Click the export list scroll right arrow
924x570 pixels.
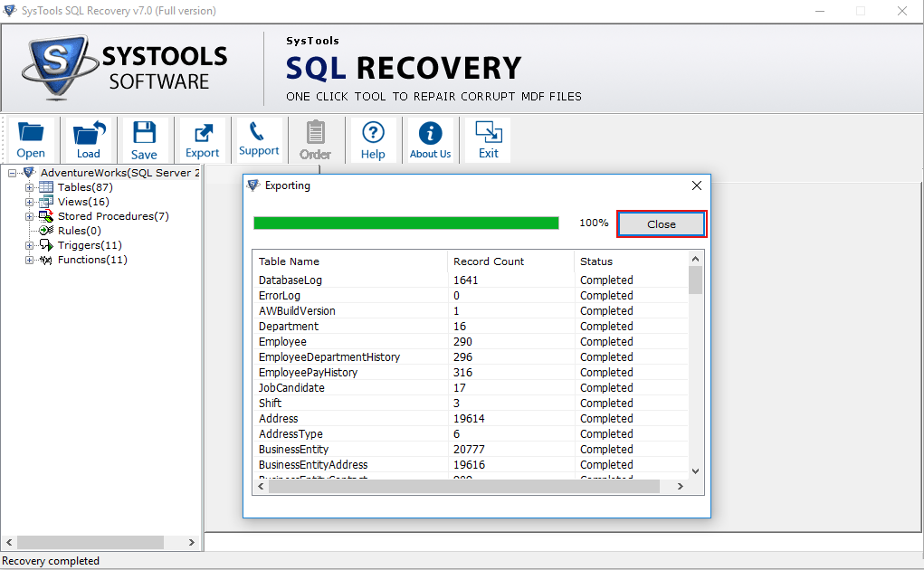pos(680,487)
